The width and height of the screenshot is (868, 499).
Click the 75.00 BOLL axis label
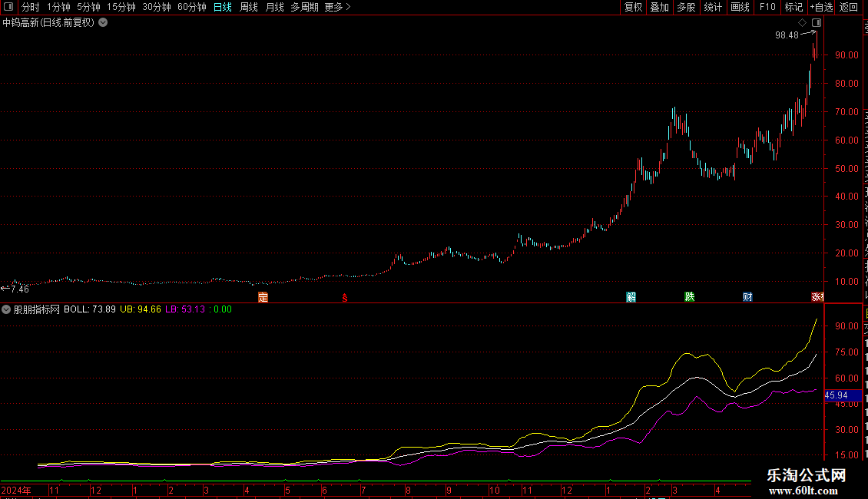click(x=847, y=352)
